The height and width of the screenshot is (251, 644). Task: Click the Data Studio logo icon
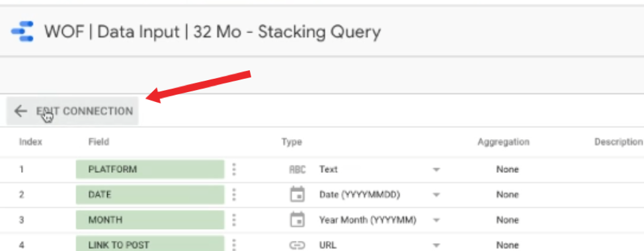[22, 32]
